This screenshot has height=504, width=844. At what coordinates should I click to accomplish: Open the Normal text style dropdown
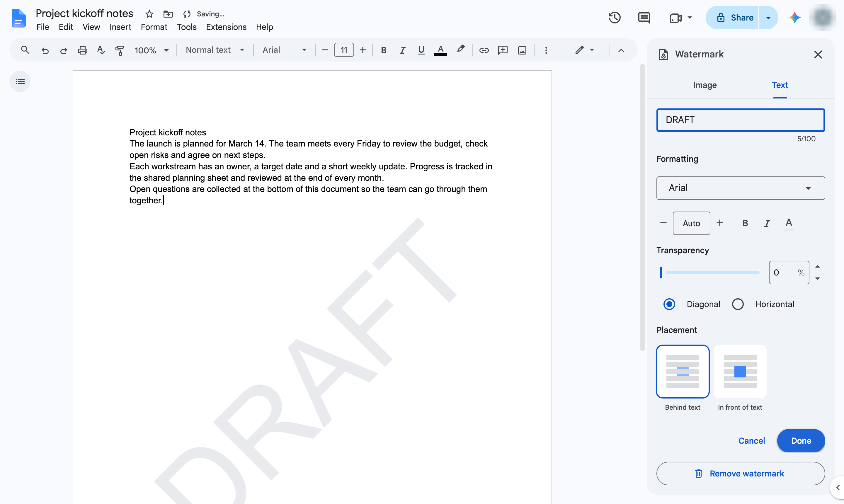pos(215,50)
